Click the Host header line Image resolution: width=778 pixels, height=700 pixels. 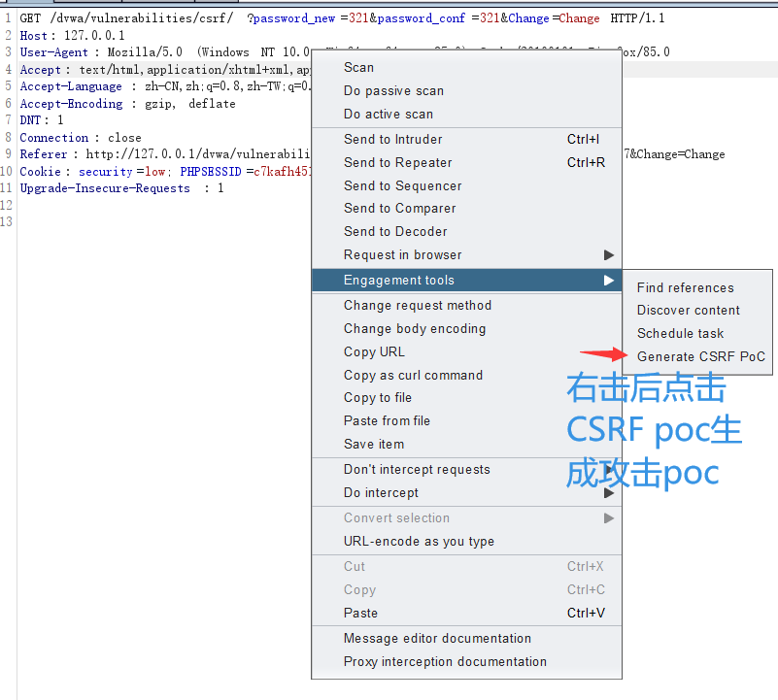tap(73, 36)
